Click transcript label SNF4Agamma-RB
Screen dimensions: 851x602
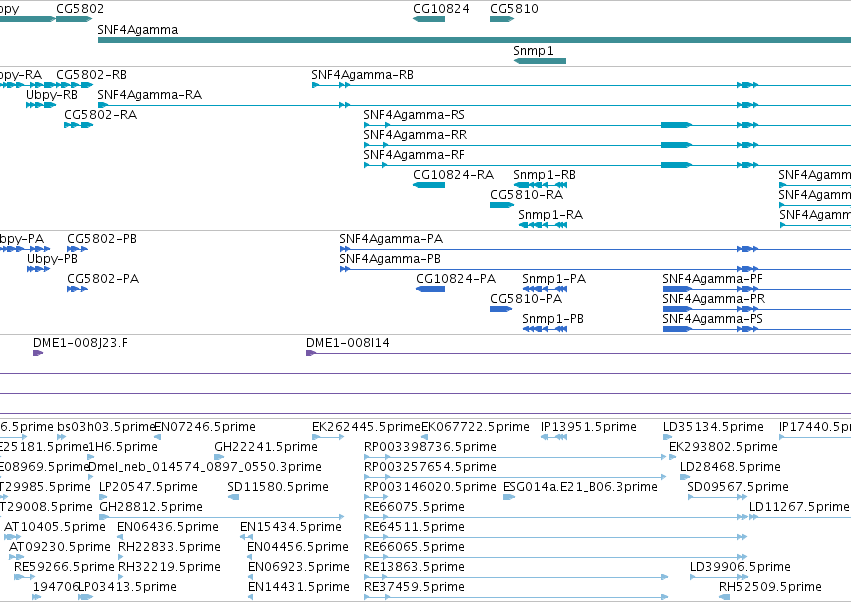(x=363, y=75)
